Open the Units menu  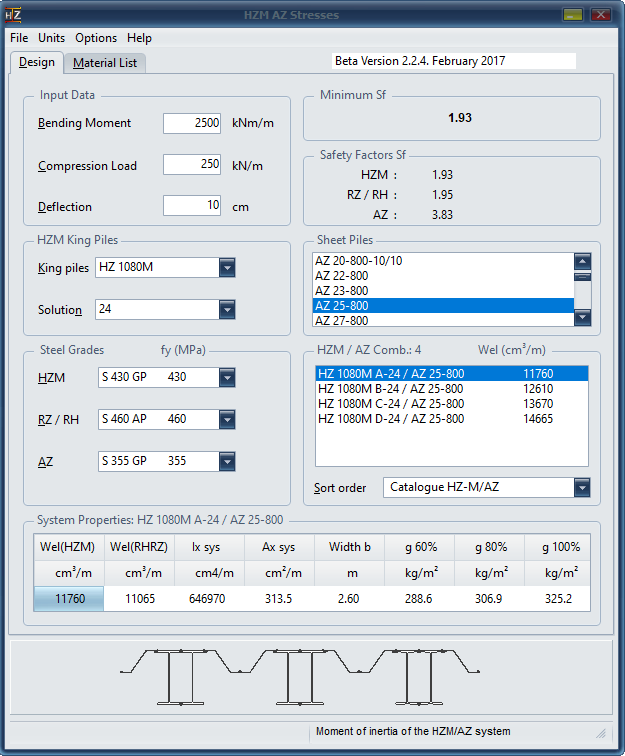tap(52, 38)
